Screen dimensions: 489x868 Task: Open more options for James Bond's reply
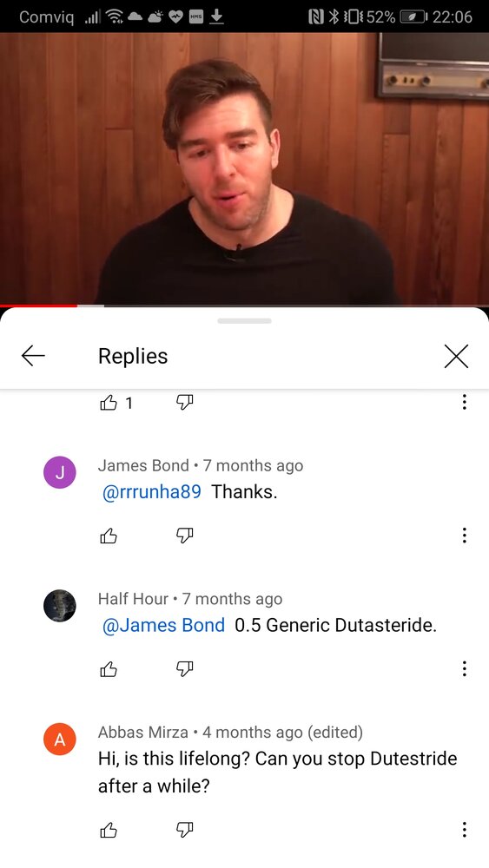click(464, 536)
